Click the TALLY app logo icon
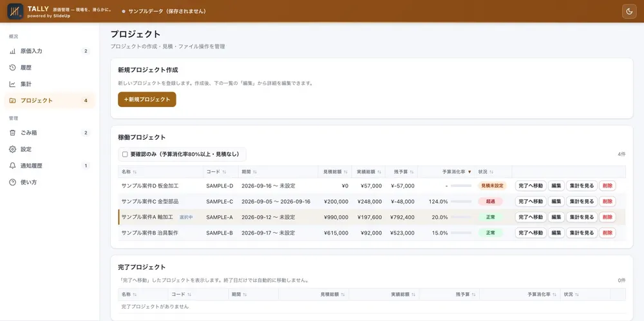 (15, 11)
